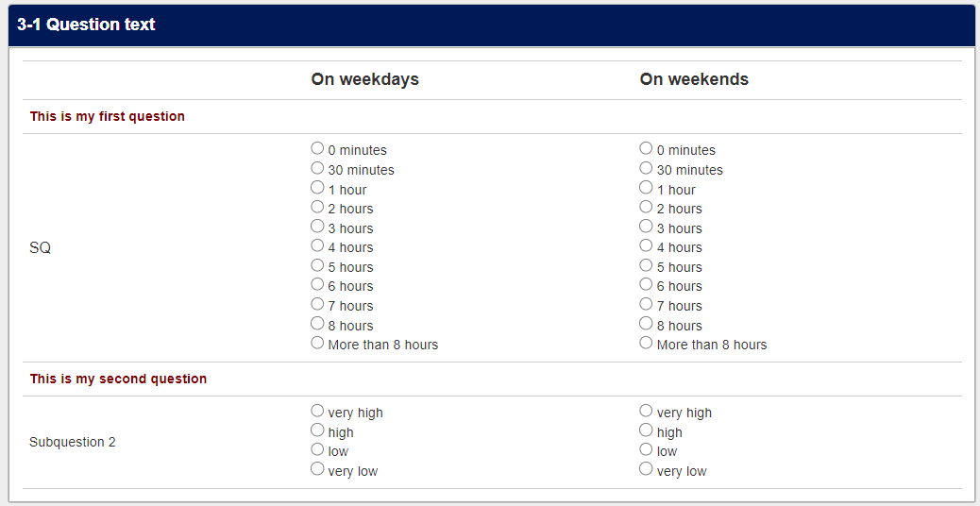Click the On weekends column heading
This screenshot has height=506, width=980.
(694, 79)
